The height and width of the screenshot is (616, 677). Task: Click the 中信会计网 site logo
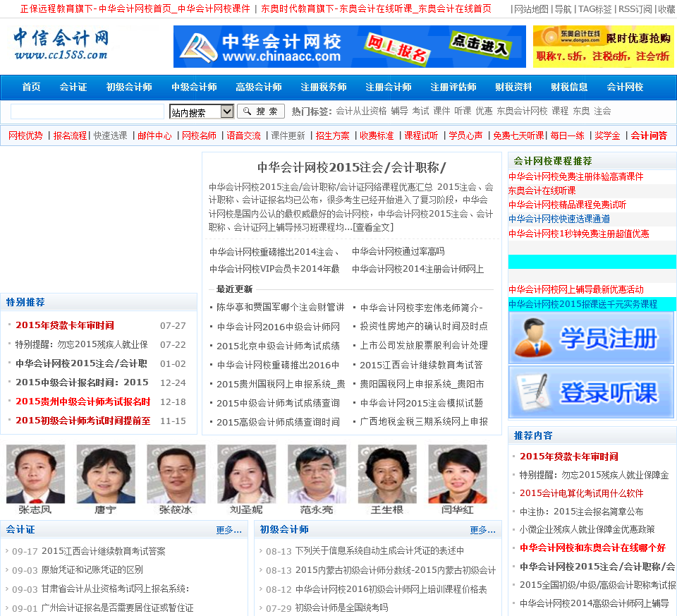click(x=61, y=44)
